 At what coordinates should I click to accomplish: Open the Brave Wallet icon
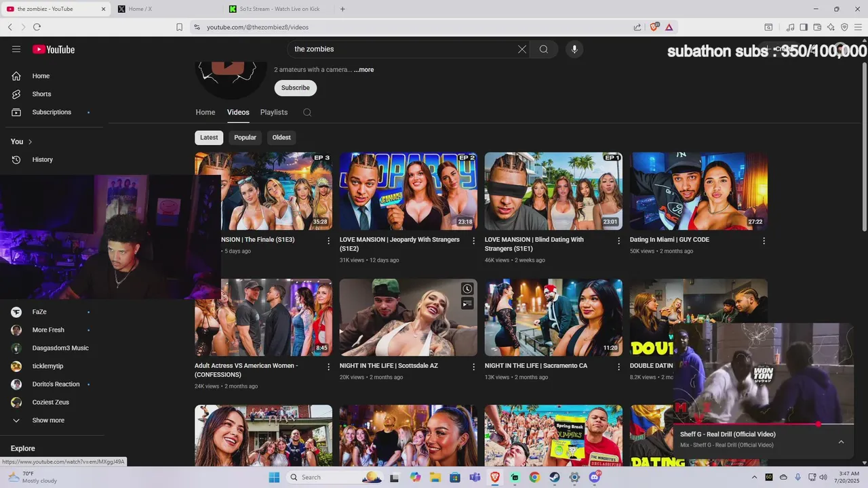coord(817,27)
